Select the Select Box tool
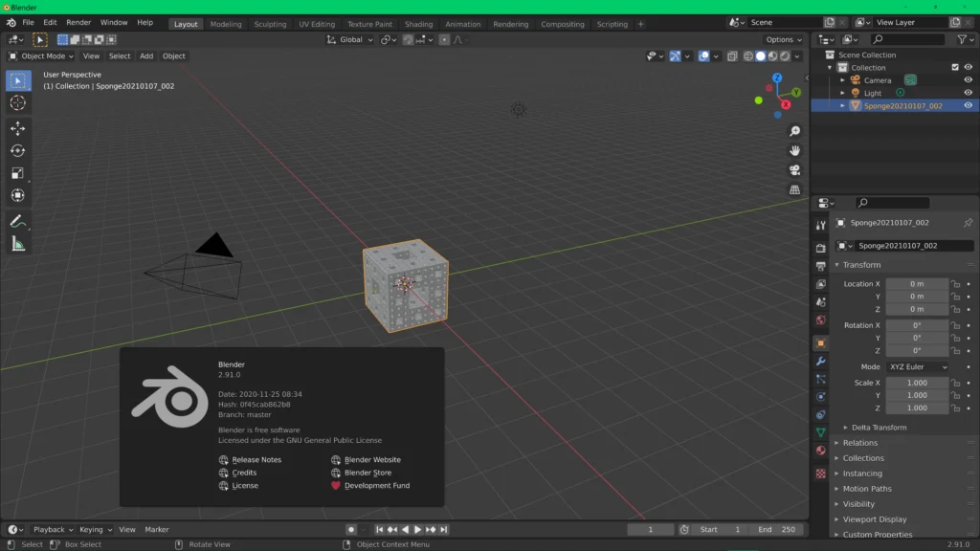980x551 pixels. [17, 80]
